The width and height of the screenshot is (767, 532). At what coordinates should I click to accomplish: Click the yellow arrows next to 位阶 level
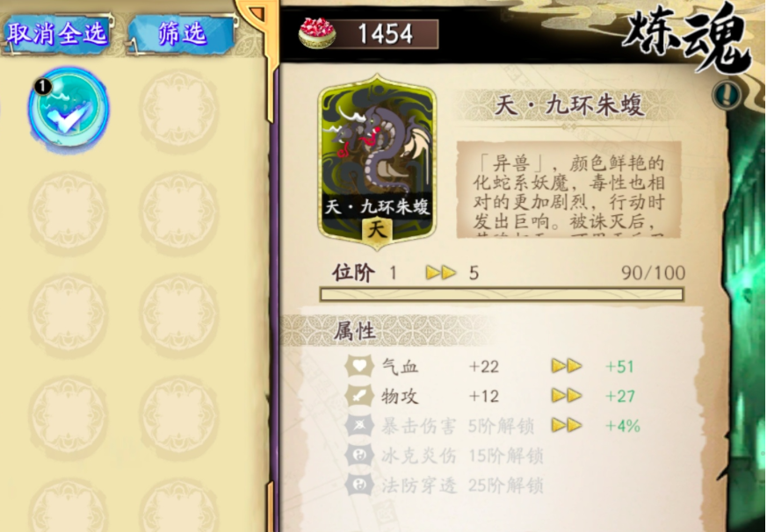point(441,273)
